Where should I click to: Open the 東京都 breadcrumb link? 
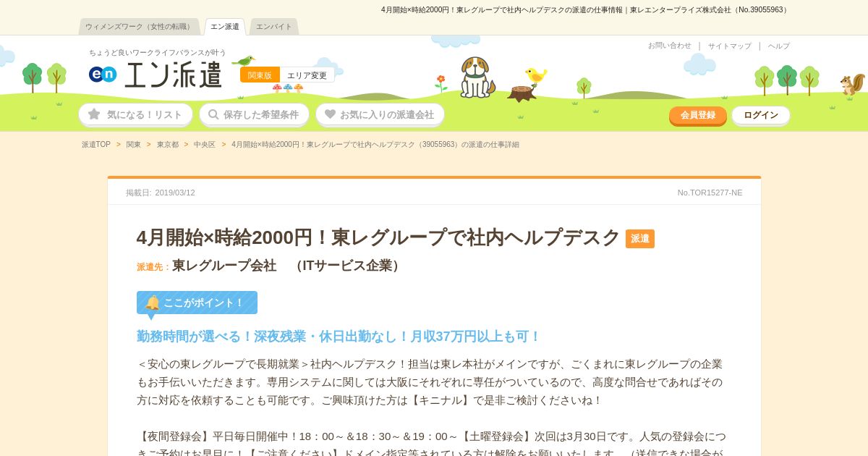point(168,145)
